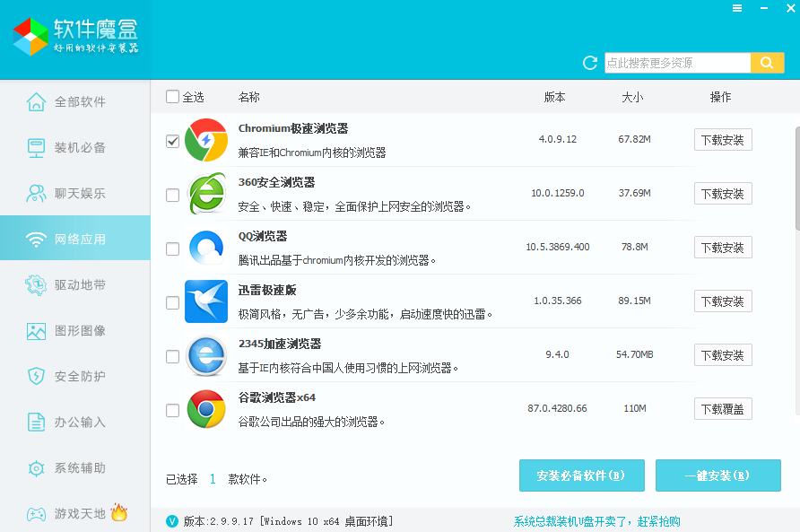The height and width of the screenshot is (532, 800).
Task: Click 下载安装 for 2345加速浏览器
Action: (723, 355)
